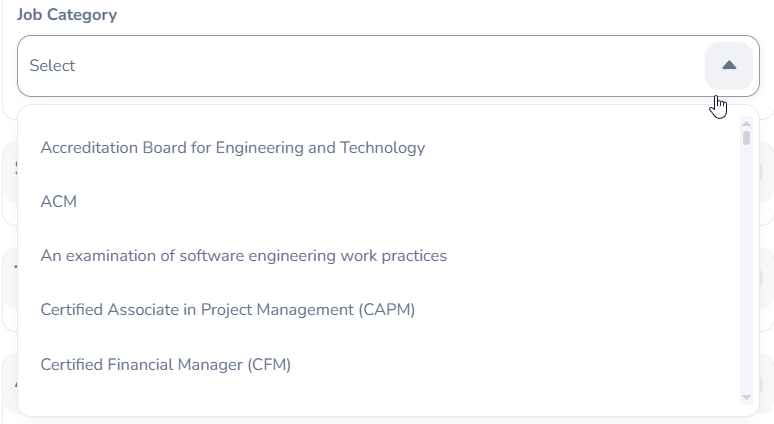Image resolution: width=774 pixels, height=424 pixels.
Task: Pick 'An examination of software engineering work practices'
Action: coord(244,256)
